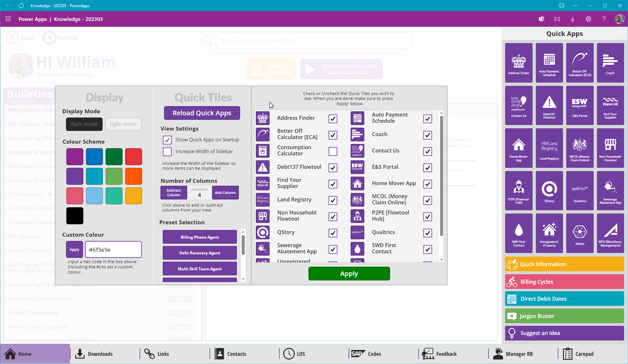Open the Address Finder quick app tile

pyautogui.click(x=519, y=63)
